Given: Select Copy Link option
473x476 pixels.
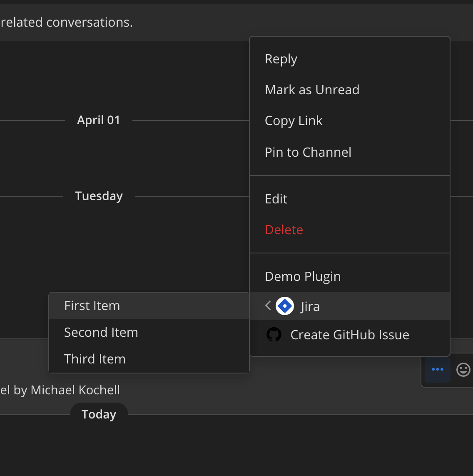Looking at the screenshot, I should (294, 120).
